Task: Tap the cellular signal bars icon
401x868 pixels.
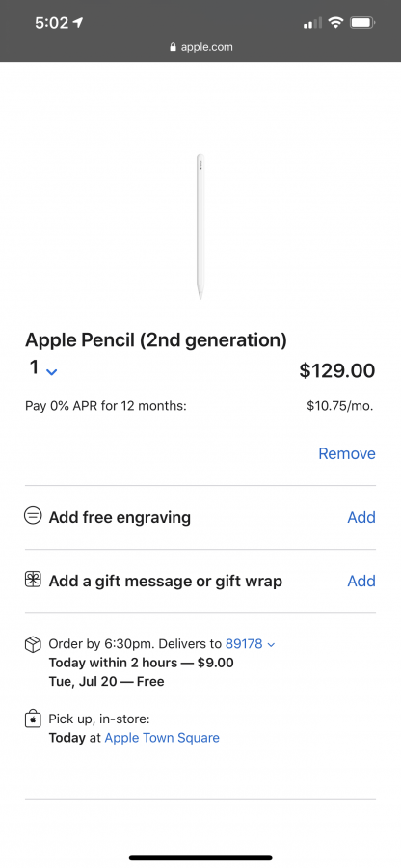Action: coord(312,23)
